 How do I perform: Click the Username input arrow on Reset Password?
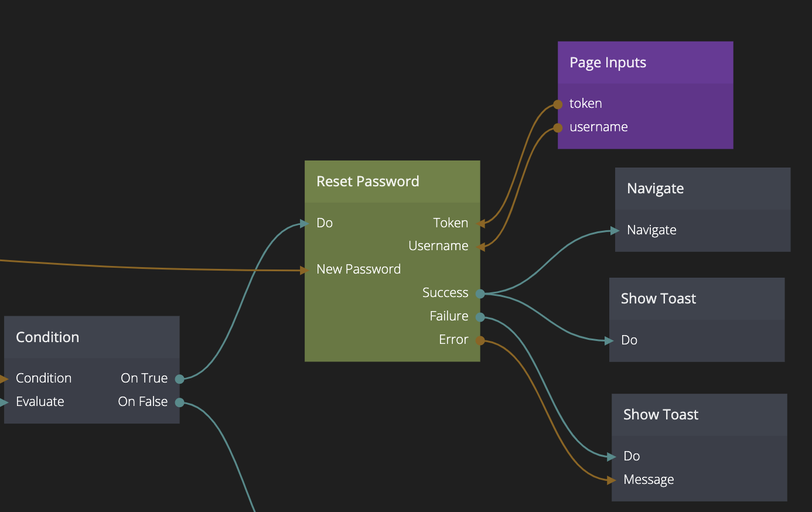(481, 247)
